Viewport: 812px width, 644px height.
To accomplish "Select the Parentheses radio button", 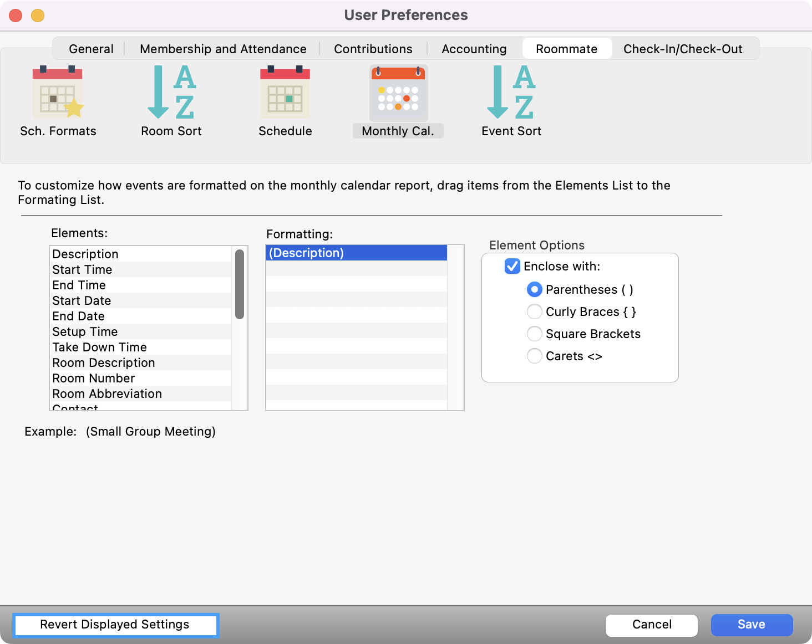I will tap(534, 289).
